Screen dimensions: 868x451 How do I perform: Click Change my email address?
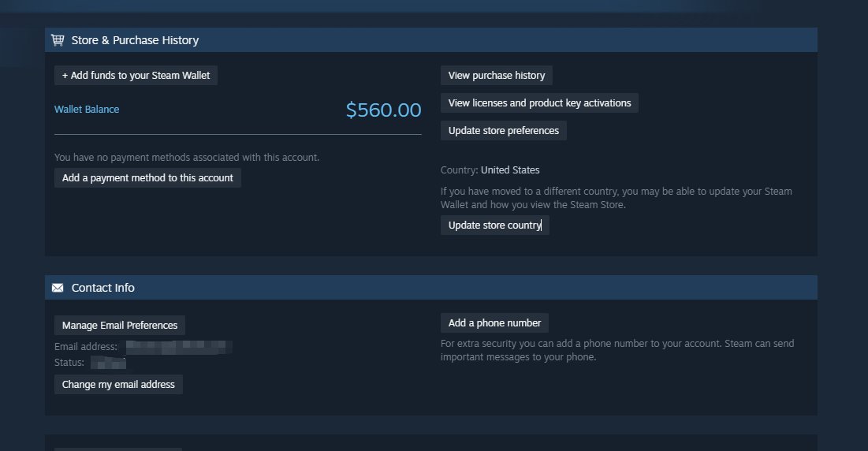click(118, 385)
